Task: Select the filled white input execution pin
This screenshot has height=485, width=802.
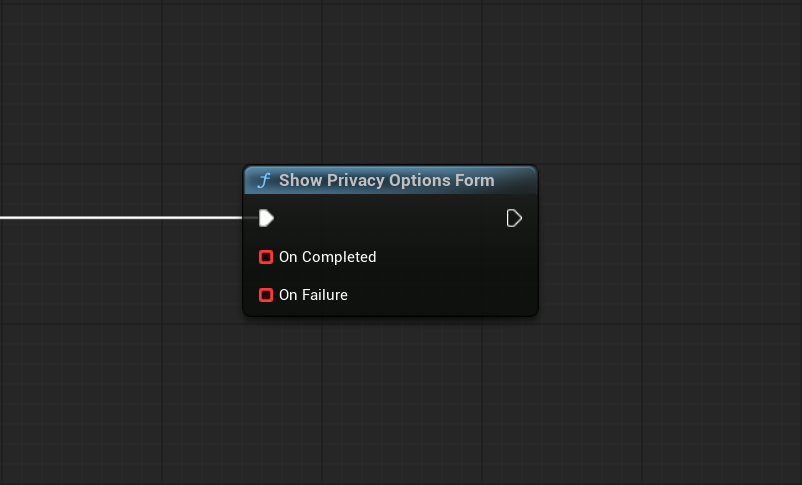Action: tap(266, 218)
